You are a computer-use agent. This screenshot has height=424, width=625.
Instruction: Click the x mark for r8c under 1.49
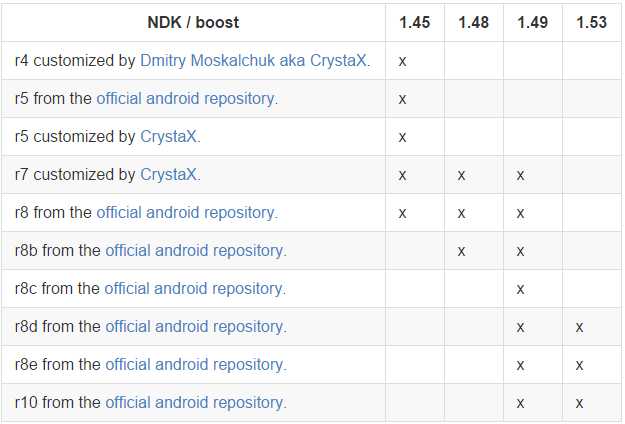tap(521, 289)
